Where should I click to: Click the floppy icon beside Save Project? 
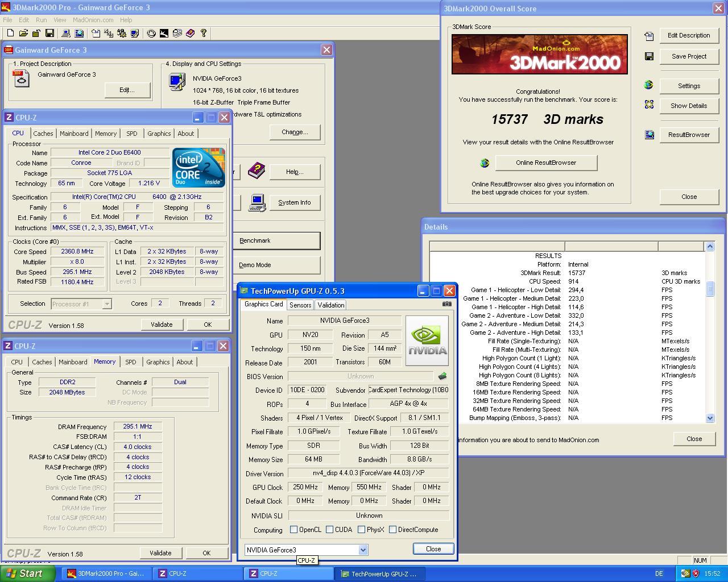pyautogui.click(x=649, y=56)
